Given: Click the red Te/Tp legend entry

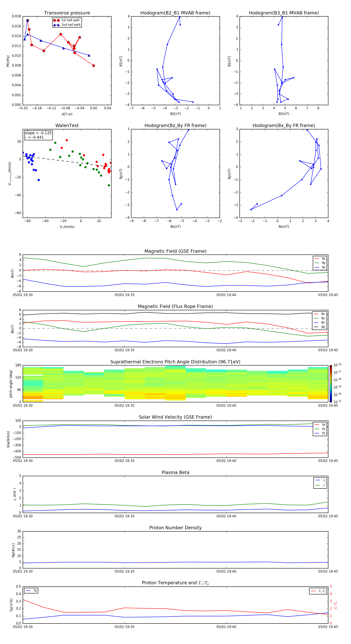Looking at the screenshot, I should (x=318, y=591).
